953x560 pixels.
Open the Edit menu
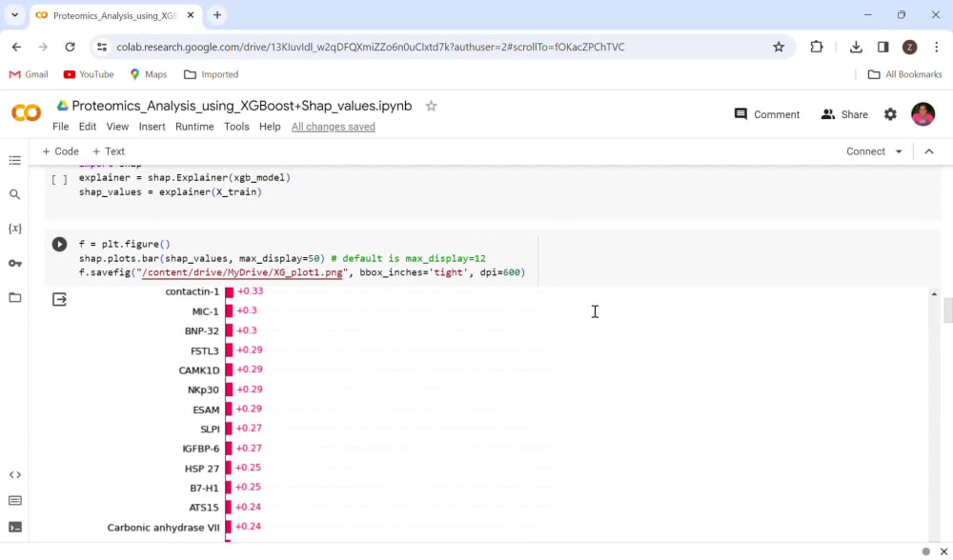point(88,127)
